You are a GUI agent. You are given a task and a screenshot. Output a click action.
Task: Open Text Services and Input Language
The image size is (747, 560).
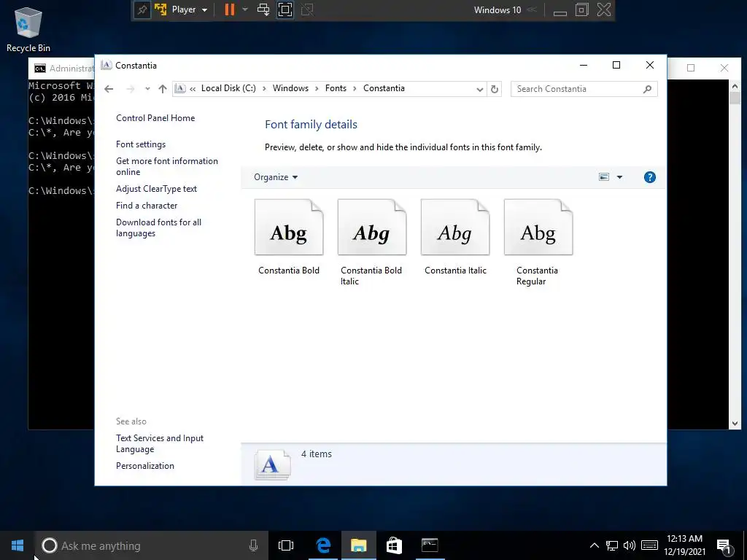[x=160, y=443]
